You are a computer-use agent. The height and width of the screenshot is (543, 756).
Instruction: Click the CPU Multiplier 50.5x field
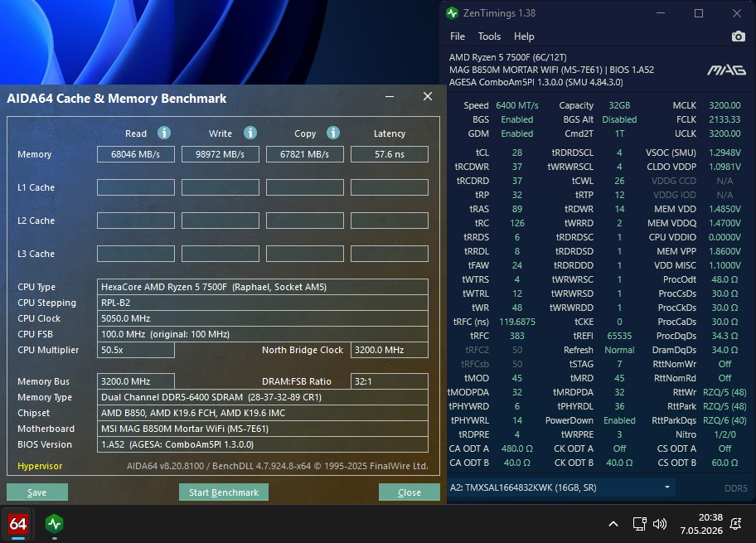[x=135, y=350]
